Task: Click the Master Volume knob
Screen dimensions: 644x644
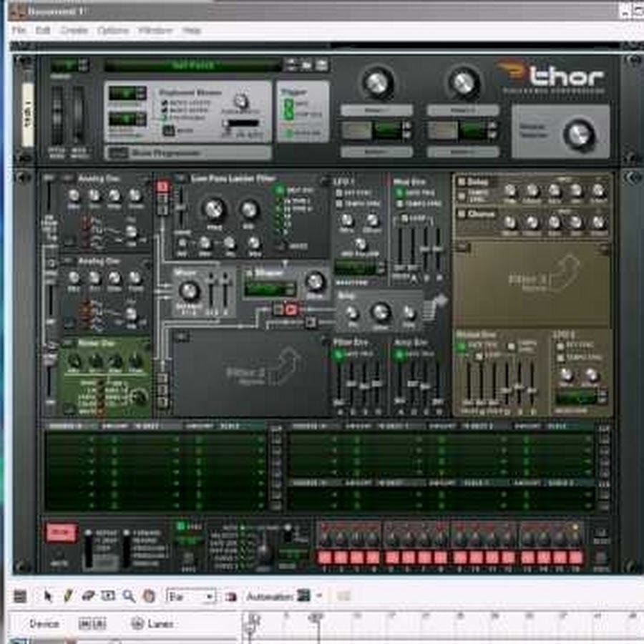Action: click(x=578, y=133)
